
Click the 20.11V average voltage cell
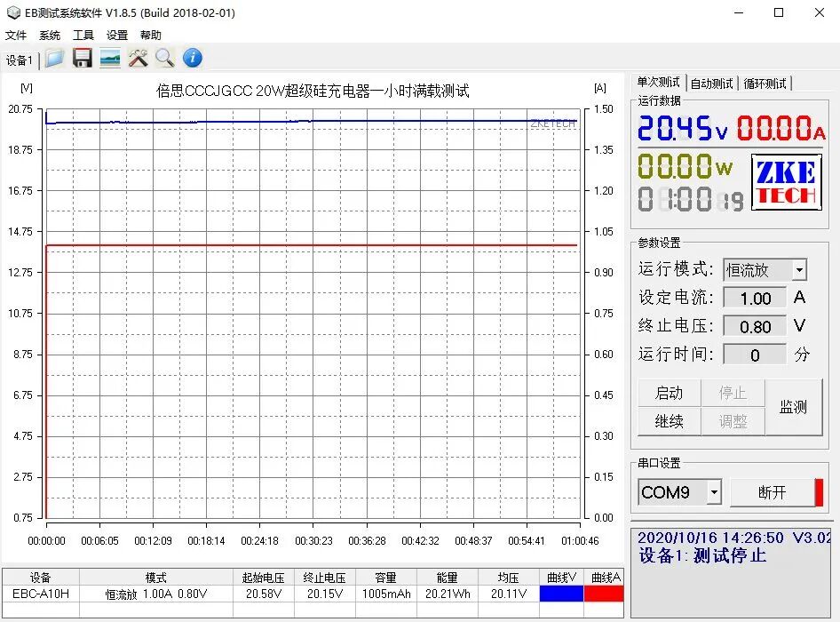(509, 594)
